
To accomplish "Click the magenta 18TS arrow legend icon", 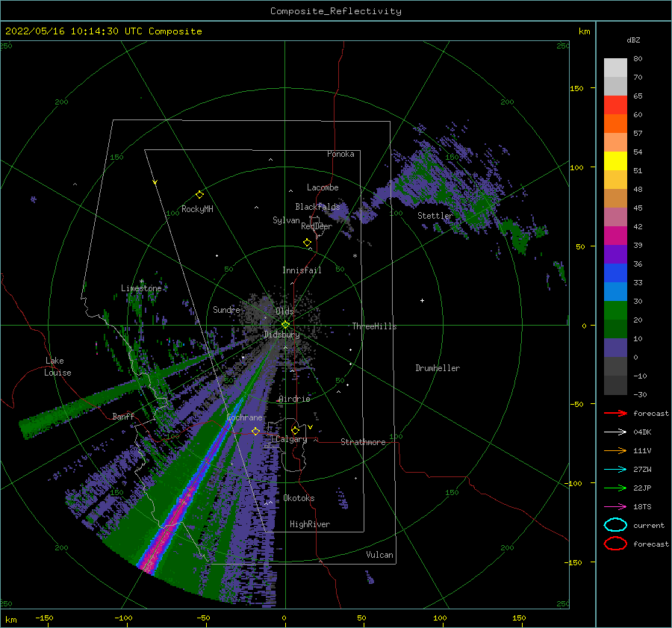I will [615, 507].
